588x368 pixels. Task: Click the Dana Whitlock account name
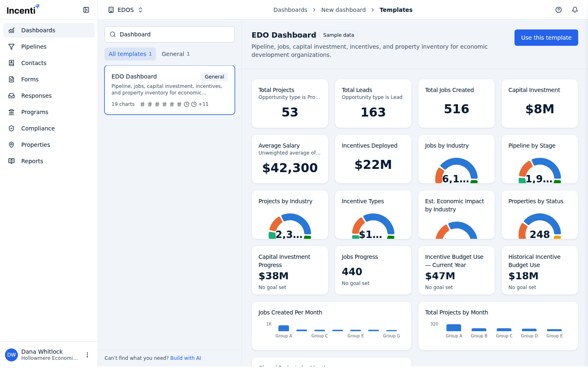tap(42, 352)
